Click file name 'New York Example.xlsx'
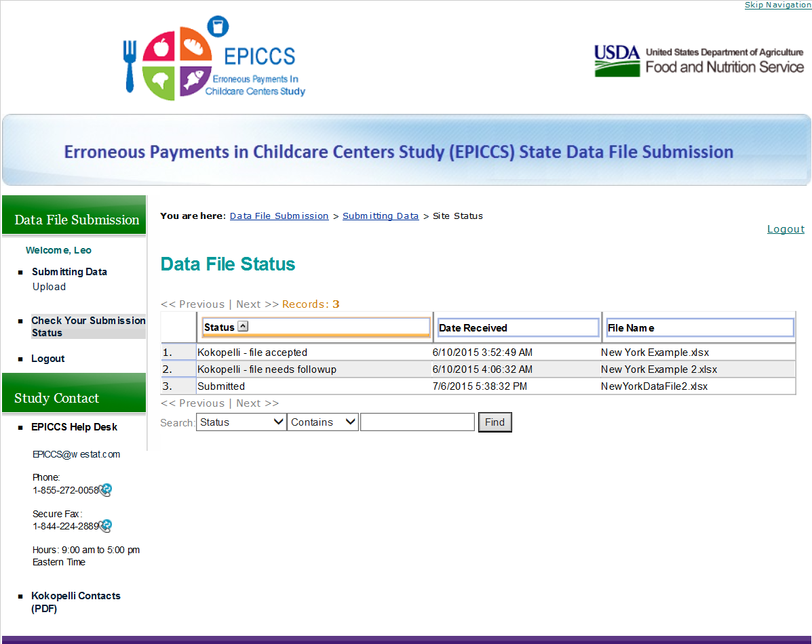This screenshot has height=644, width=812. pyautogui.click(x=655, y=353)
